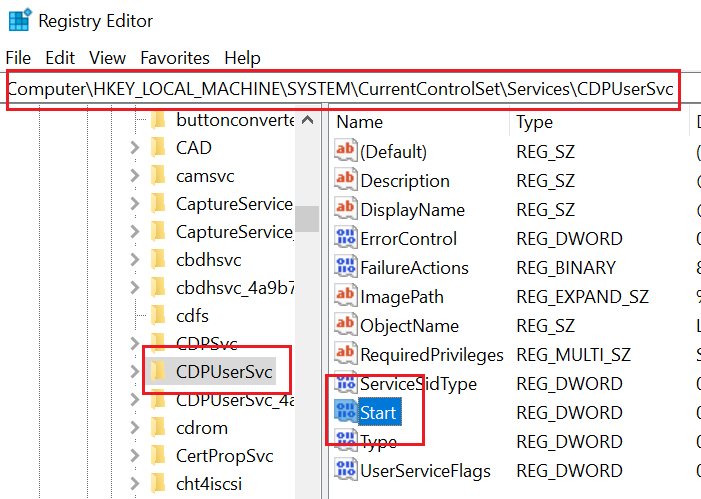Select the cbdhsvc folder icon
The image size is (701, 499).
pos(158,260)
